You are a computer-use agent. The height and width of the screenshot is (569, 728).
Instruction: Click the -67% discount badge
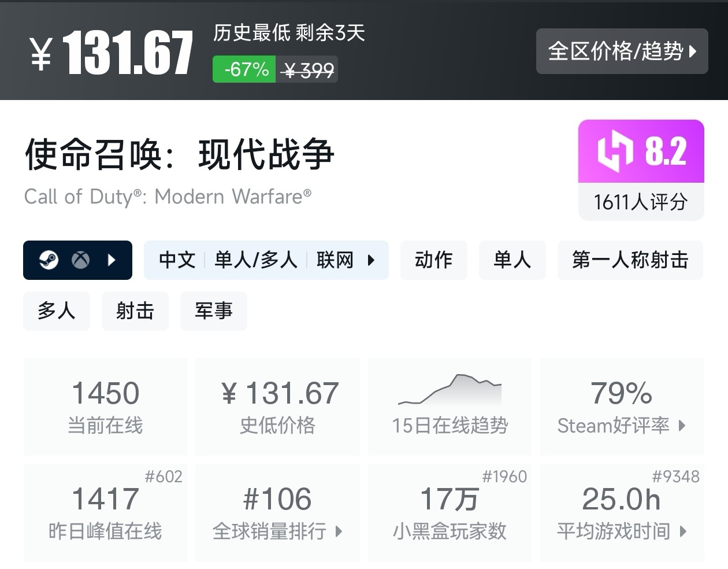(244, 69)
